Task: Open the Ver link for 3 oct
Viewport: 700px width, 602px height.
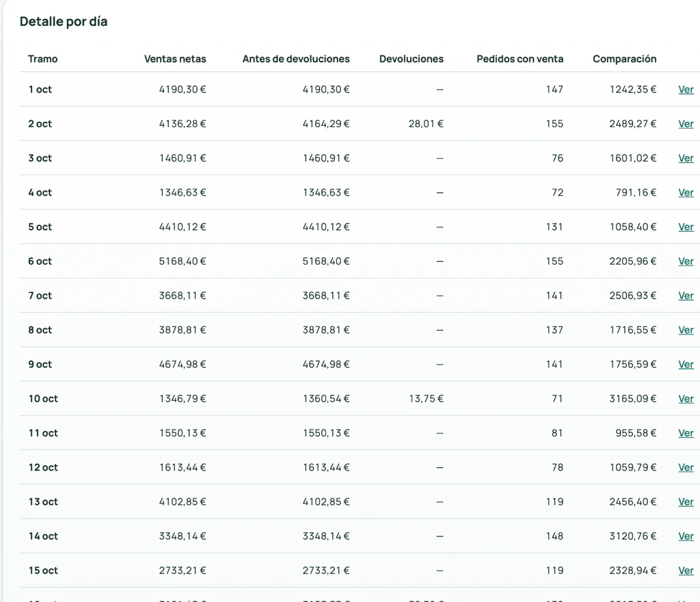Action: pyautogui.click(x=686, y=158)
